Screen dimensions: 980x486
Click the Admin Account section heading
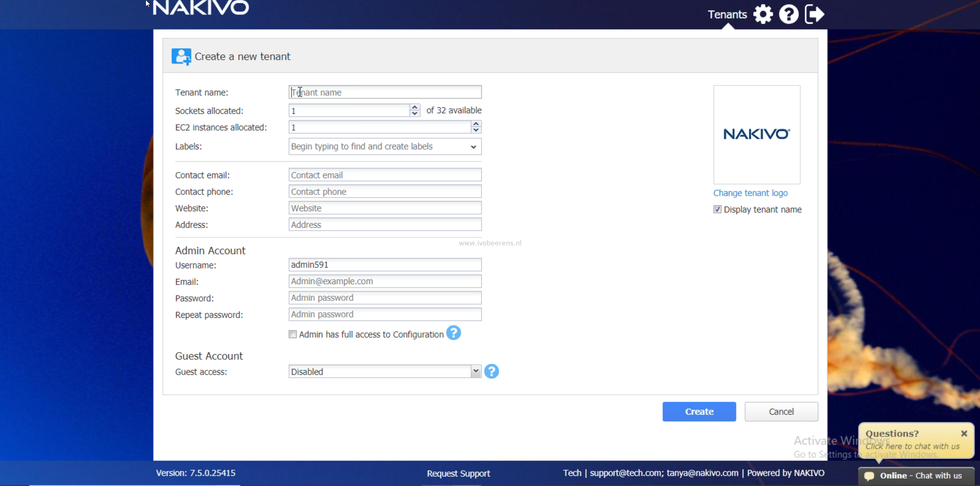pyautogui.click(x=210, y=250)
